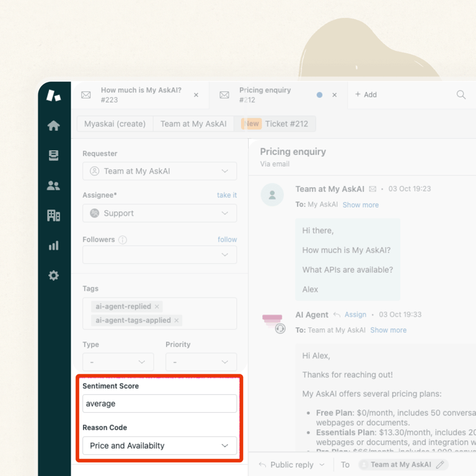Click the Team at My AskAI avatar
This screenshot has height=476, width=476.
(272, 195)
